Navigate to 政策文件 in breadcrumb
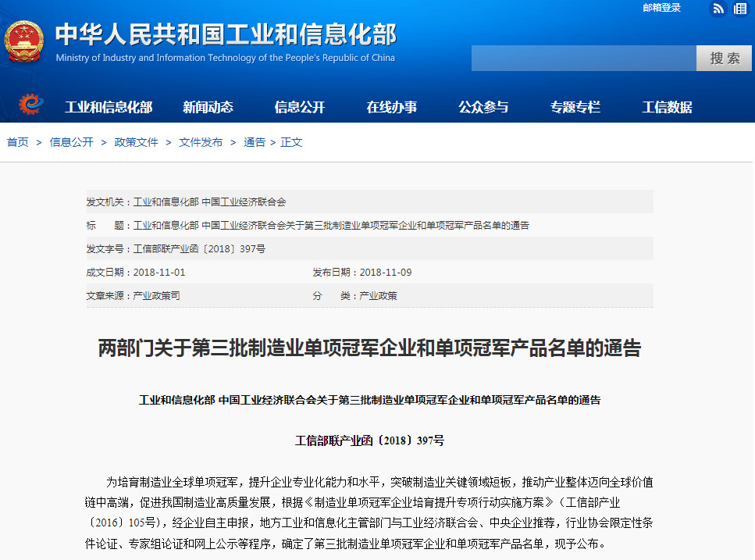 click(136, 142)
